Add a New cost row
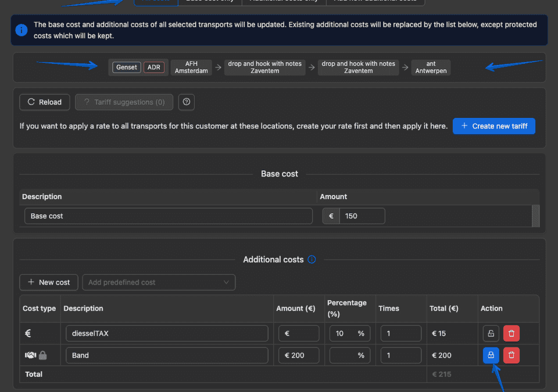This screenshot has height=392, width=558. click(x=49, y=282)
